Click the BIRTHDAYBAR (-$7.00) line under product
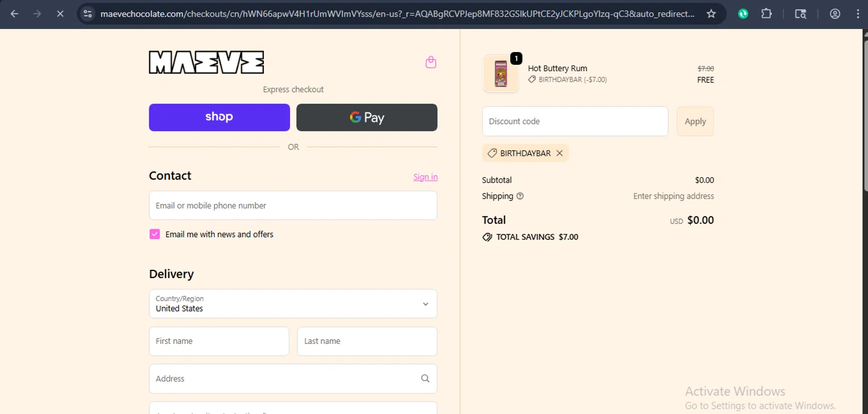The image size is (868, 414). coord(567,80)
